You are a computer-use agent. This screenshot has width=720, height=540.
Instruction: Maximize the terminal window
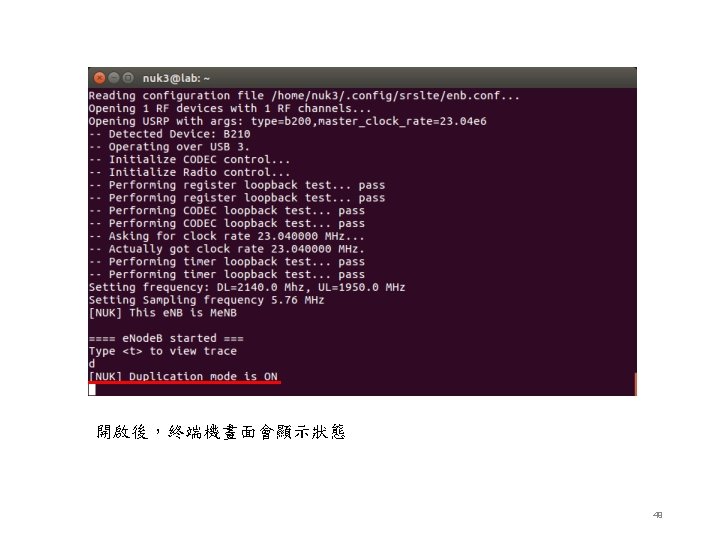click(x=129, y=78)
